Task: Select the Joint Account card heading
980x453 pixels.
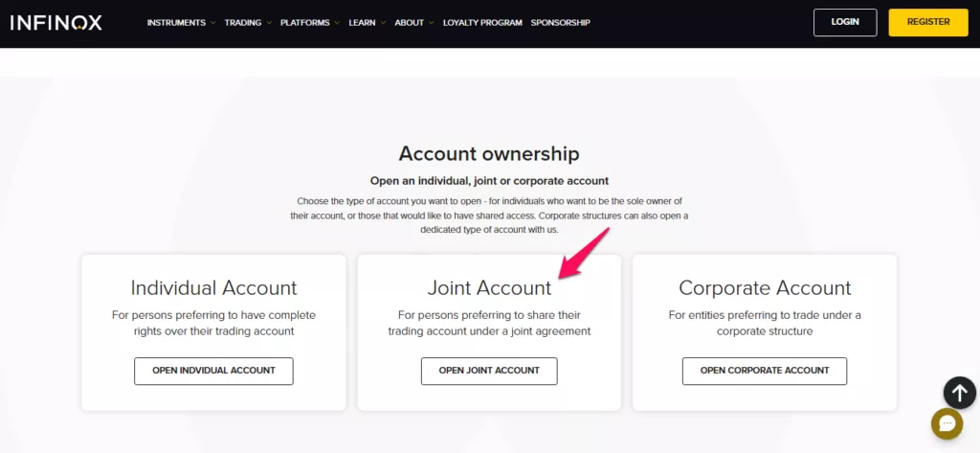Action: (489, 288)
